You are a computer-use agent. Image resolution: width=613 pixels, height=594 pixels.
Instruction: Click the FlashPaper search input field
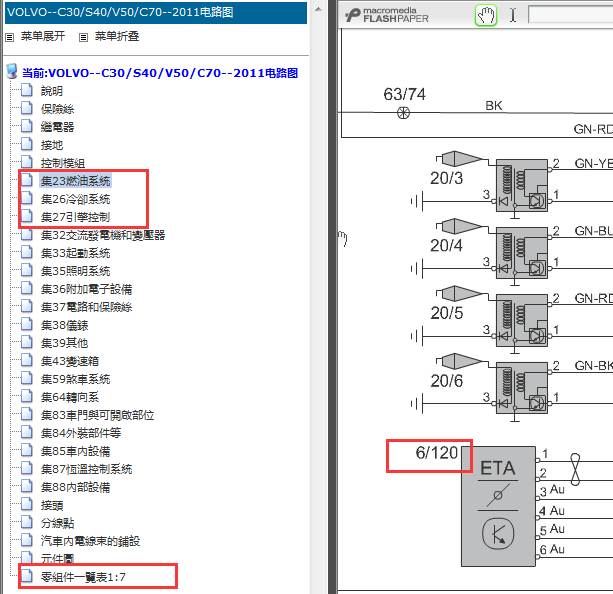[x=570, y=15]
